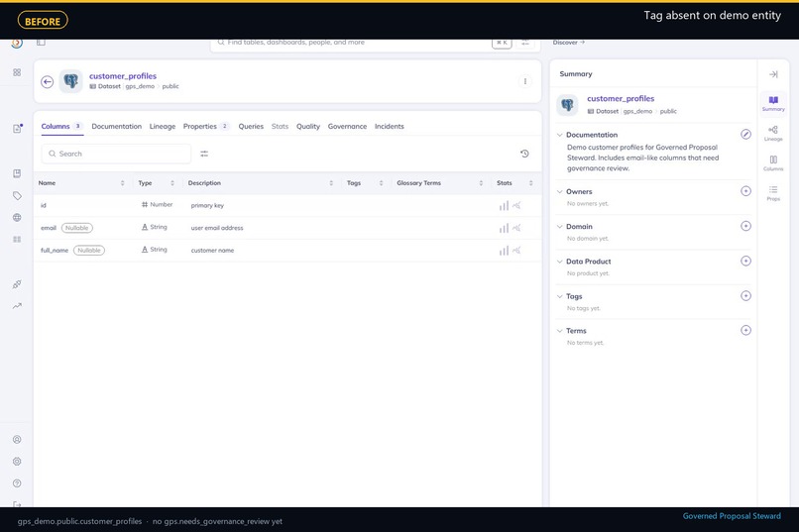Collapse the Summary sidebar with arrow icon
799x532 pixels.
pos(773,74)
